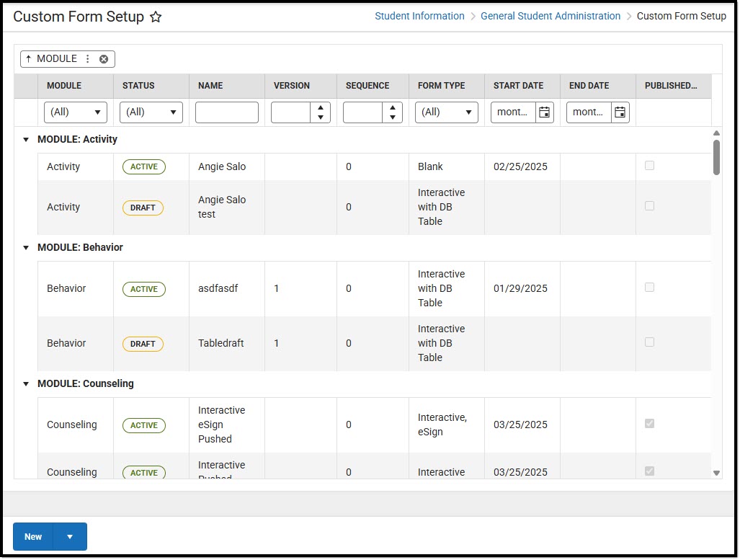Go to Student Information breadcrumb link
This screenshot has width=740, height=560.
419,16
